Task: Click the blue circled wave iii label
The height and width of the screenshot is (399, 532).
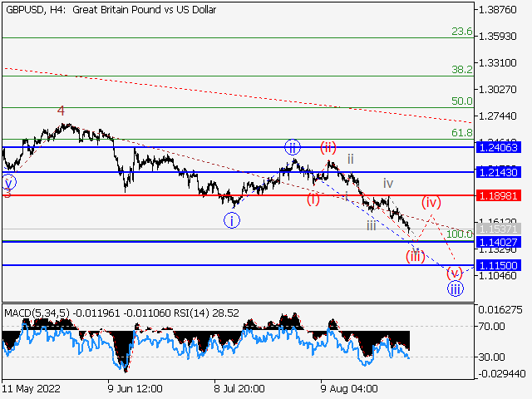Action: coord(456,289)
